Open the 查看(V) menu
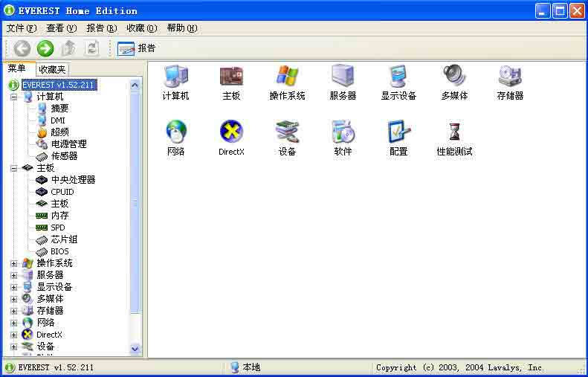 (62, 28)
